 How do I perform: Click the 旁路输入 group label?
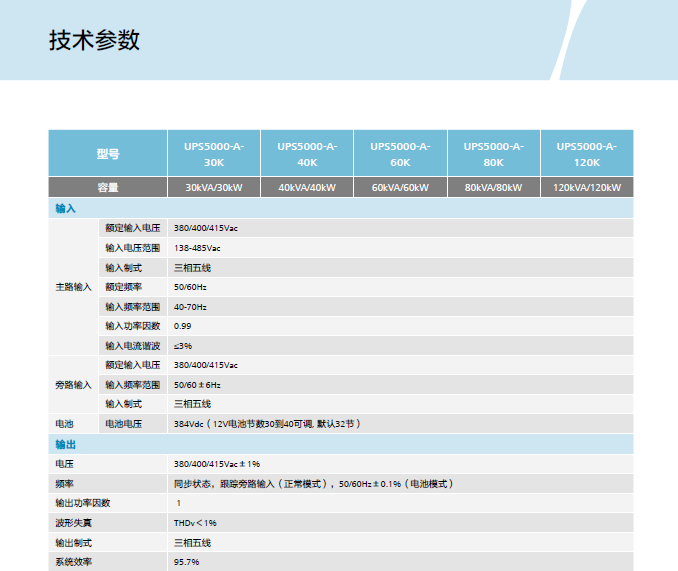click(x=73, y=384)
